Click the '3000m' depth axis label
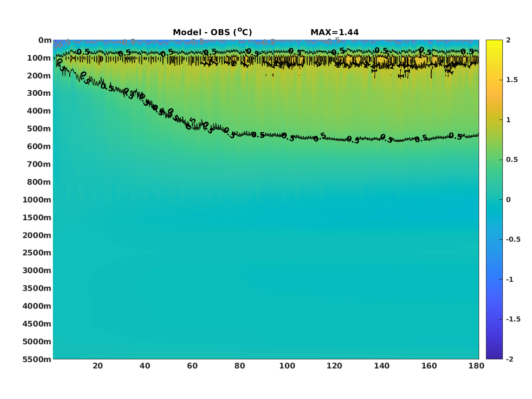The width and height of the screenshot is (532, 399). (37, 270)
